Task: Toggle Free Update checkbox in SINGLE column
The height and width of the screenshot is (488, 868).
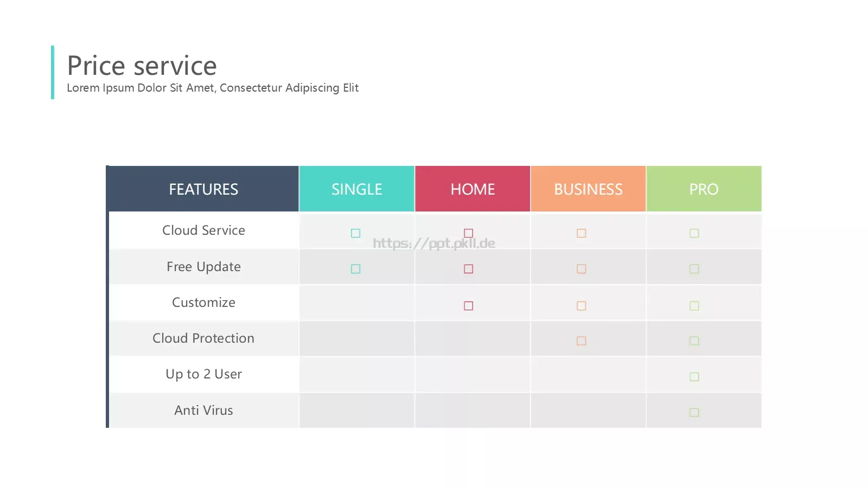Action: (355, 269)
